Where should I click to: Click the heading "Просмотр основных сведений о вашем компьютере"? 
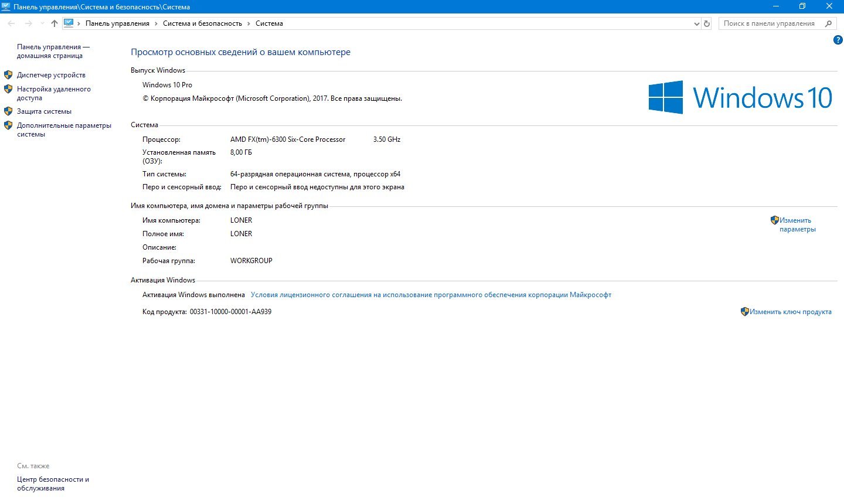coord(240,52)
